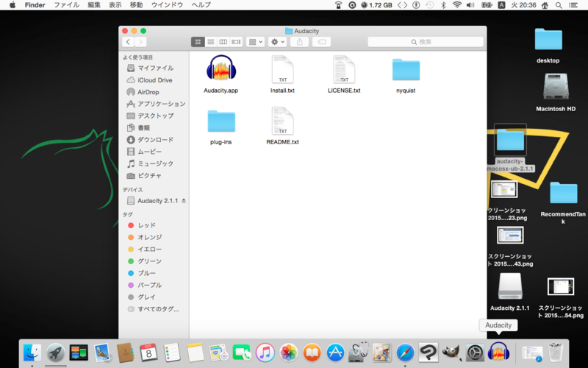Select the LICENSE.txt file
The image size is (588, 368).
pos(344,70)
